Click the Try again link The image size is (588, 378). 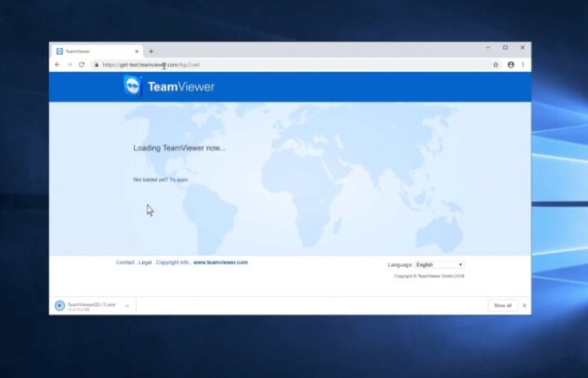tap(179, 180)
